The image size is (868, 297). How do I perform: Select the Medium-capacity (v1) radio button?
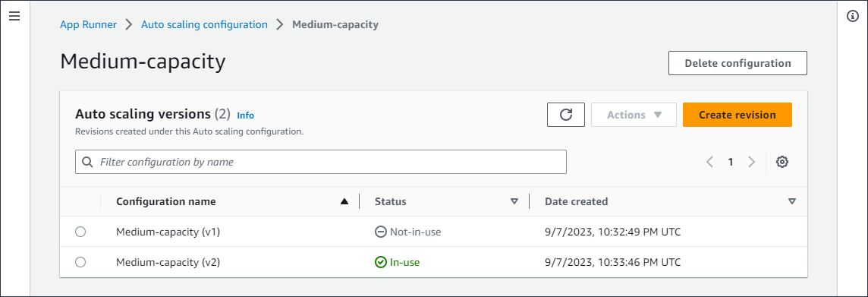80,232
